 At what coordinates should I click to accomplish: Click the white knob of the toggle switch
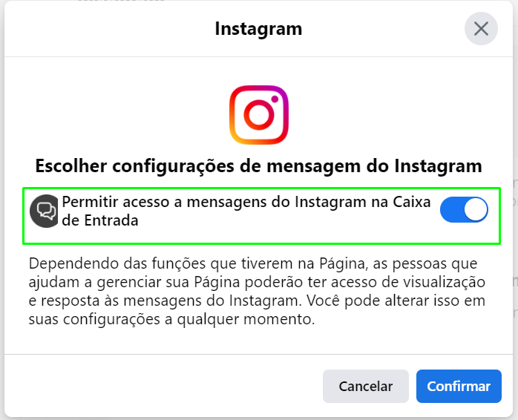coord(476,210)
